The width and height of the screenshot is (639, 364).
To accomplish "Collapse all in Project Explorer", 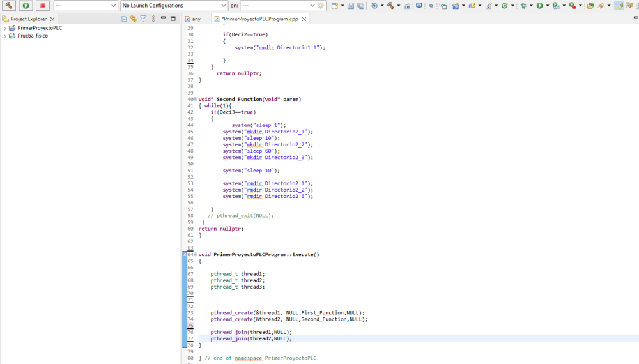I will (124, 19).
